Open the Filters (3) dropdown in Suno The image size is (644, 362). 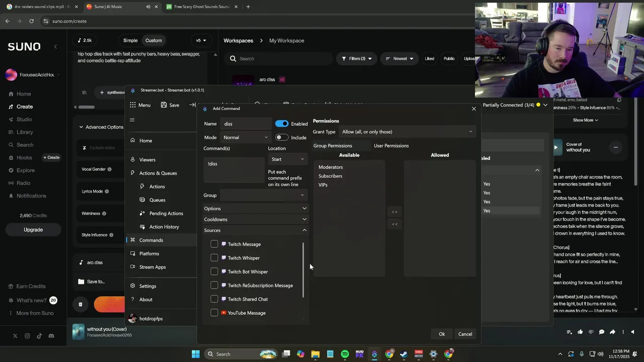click(357, 58)
